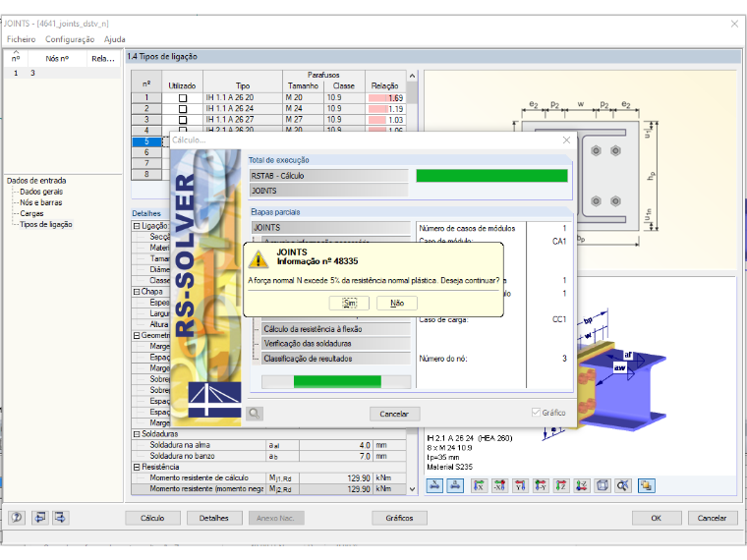Click bolt size cell 'M 27'

pyautogui.click(x=303, y=120)
